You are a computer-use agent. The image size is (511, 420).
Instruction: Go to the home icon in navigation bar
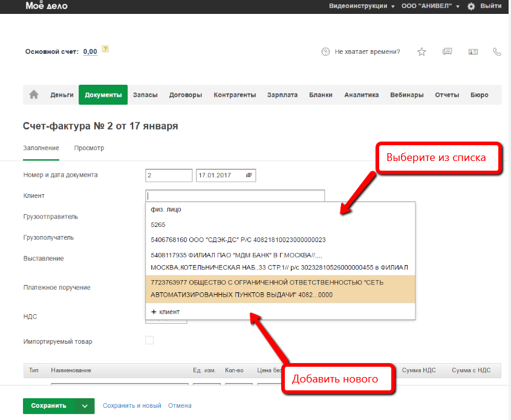pos(34,94)
